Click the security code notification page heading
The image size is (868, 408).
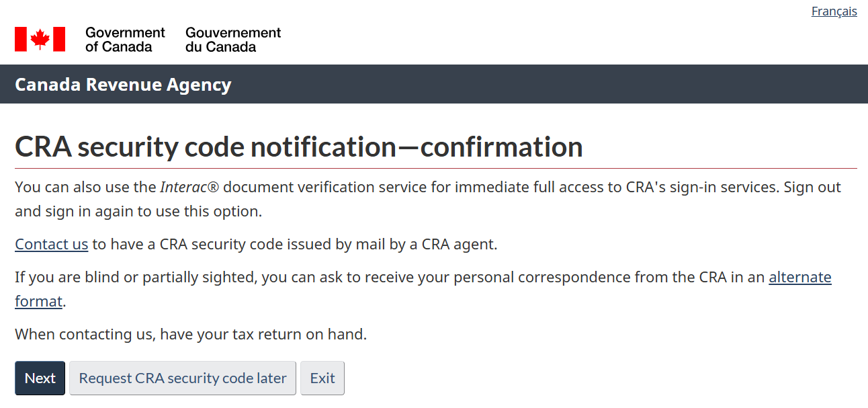[x=298, y=147]
